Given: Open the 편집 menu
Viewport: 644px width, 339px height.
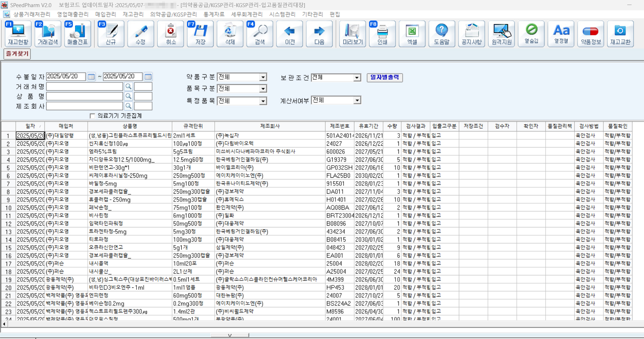Looking at the screenshot, I should coord(335,14).
